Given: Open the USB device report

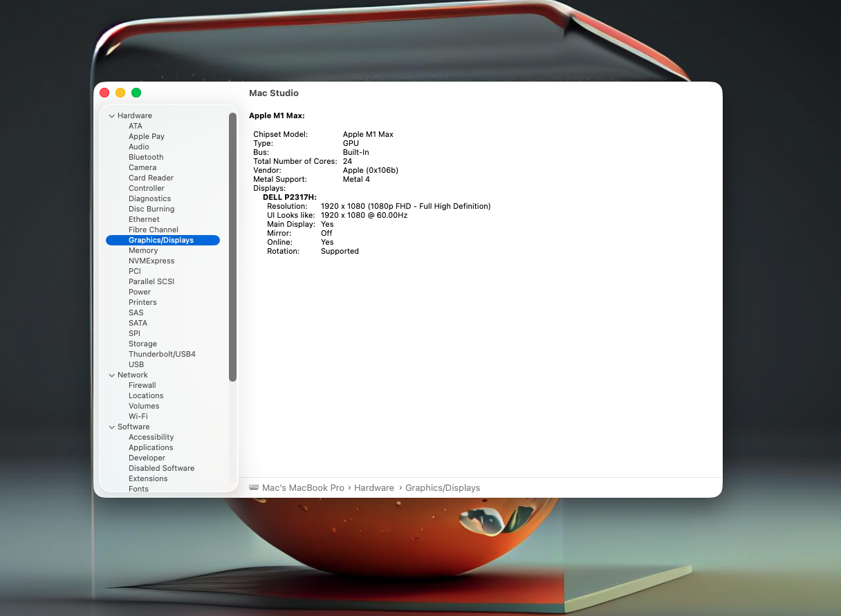Looking at the screenshot, I should [136, 364].
